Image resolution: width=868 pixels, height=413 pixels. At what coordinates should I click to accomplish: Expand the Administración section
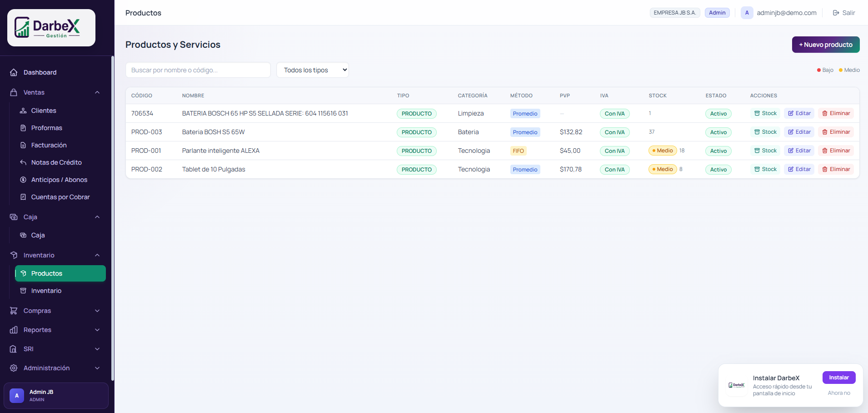coord(97,368)
